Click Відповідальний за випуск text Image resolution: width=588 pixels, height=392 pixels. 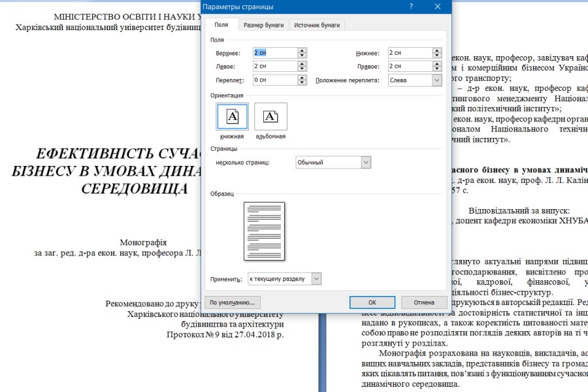519,210
